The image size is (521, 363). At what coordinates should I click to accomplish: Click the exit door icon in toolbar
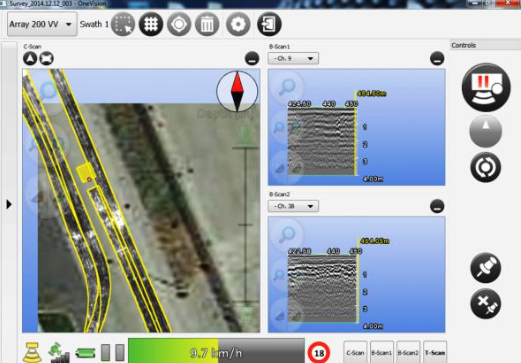click(269, 24)
